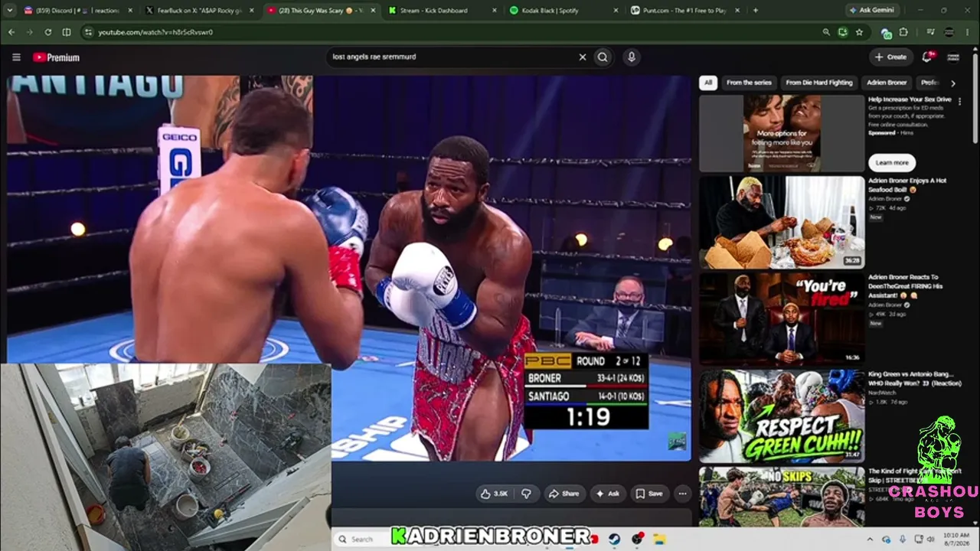980x551 pixels.
Task: Close the Discord browser tab
Action: pos(129,11)
